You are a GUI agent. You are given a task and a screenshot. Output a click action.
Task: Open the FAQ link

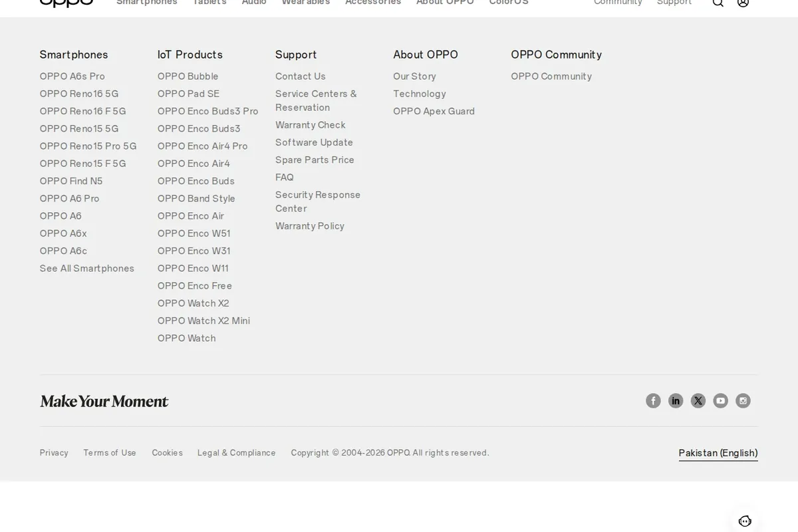(285, 178)
